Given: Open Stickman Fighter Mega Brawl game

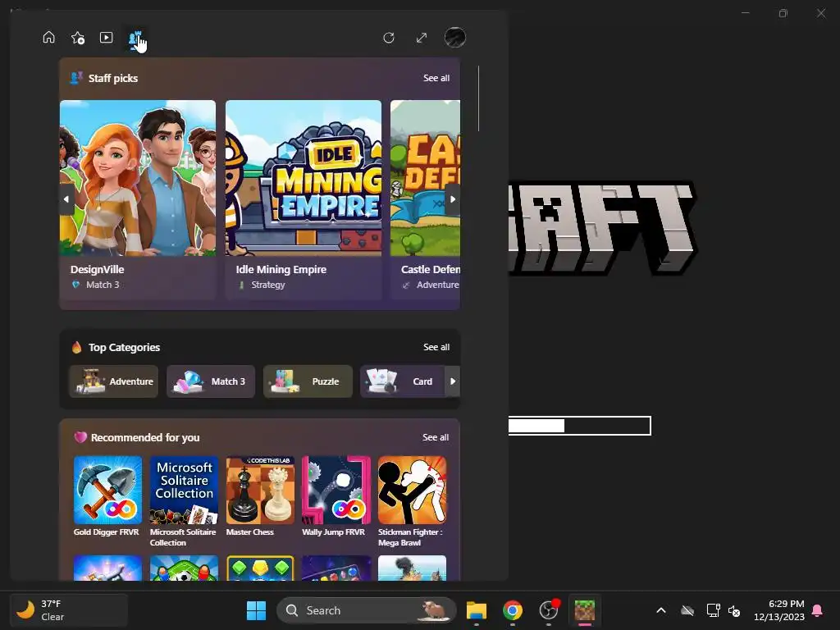Looking at the screenshot, I should tap(412, 491).
